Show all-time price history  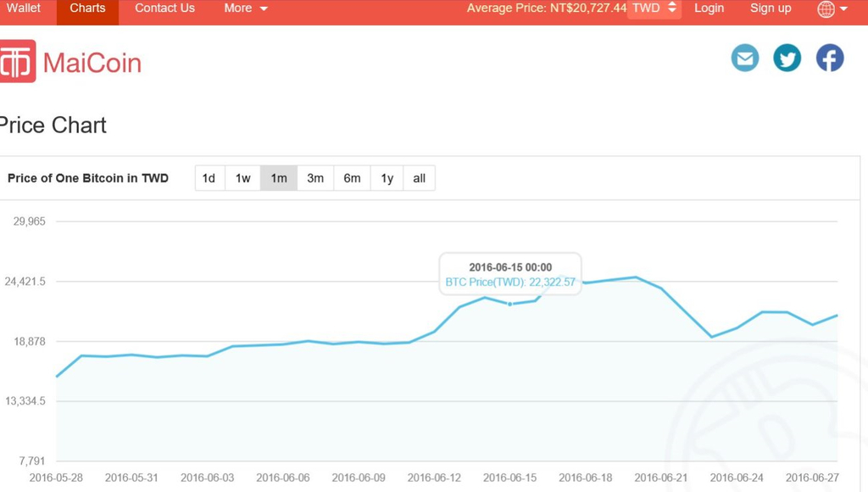coord(419,178)
